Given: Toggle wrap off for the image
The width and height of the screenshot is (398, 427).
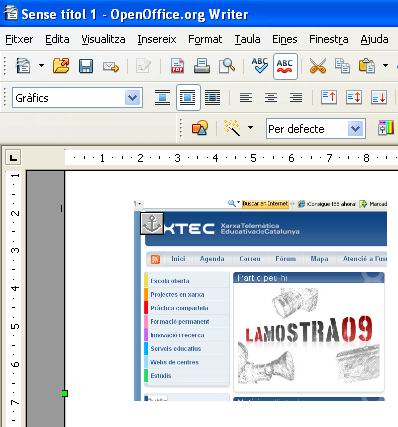Looking at the screenshot, I should (162, 98).
